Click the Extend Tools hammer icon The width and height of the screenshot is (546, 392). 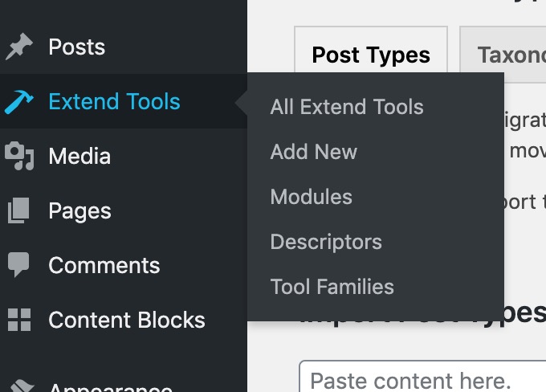19,102
